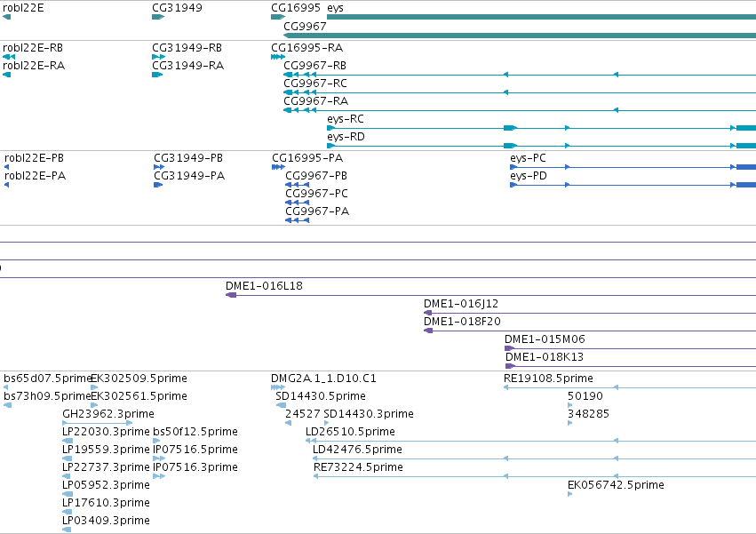Select the IP07516.5prime EST label
The height and width of the screenshot is (534, 756).
pyautogui.click(x=195, y=450)
